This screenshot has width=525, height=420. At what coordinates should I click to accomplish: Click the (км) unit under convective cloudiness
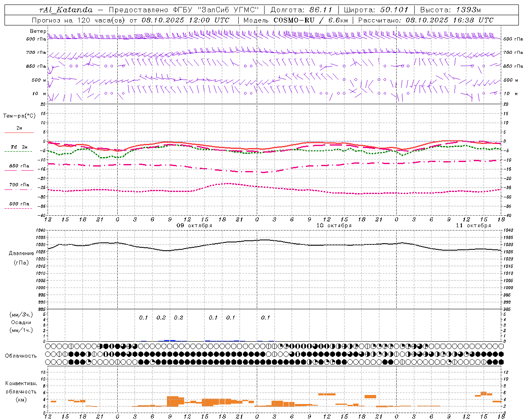(21, 399)
